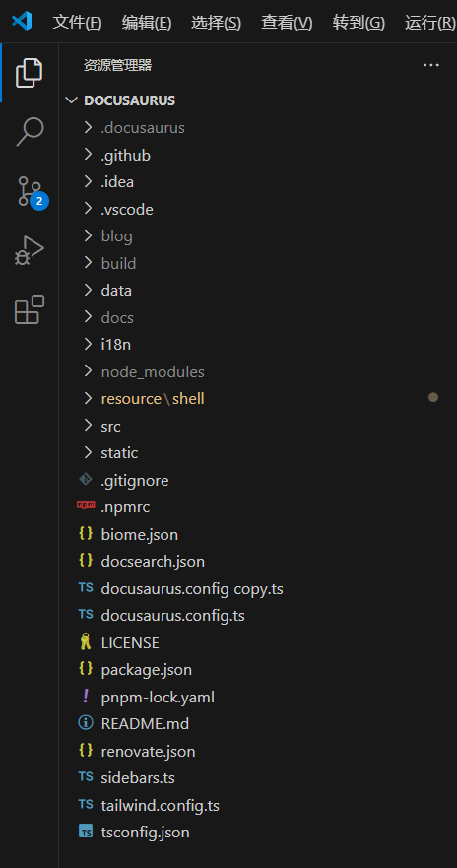Expand the i18n folder
Screen dimensions: 457x868
pyautogui.click(x=88, y=344)
